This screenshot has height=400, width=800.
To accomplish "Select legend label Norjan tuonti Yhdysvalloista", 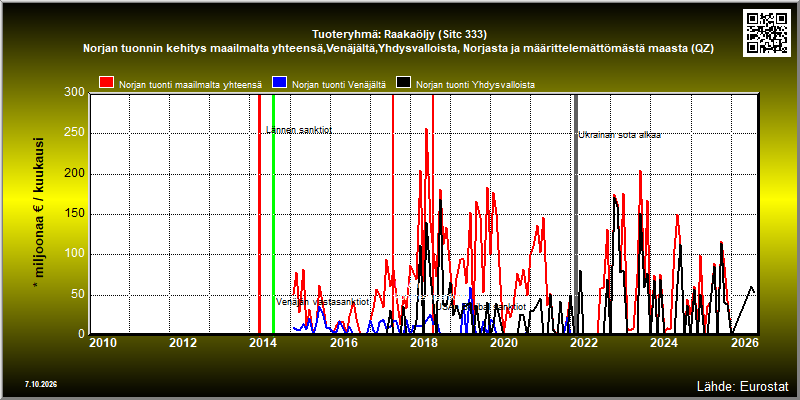I will pyautogui.click(x=476, y=85).
